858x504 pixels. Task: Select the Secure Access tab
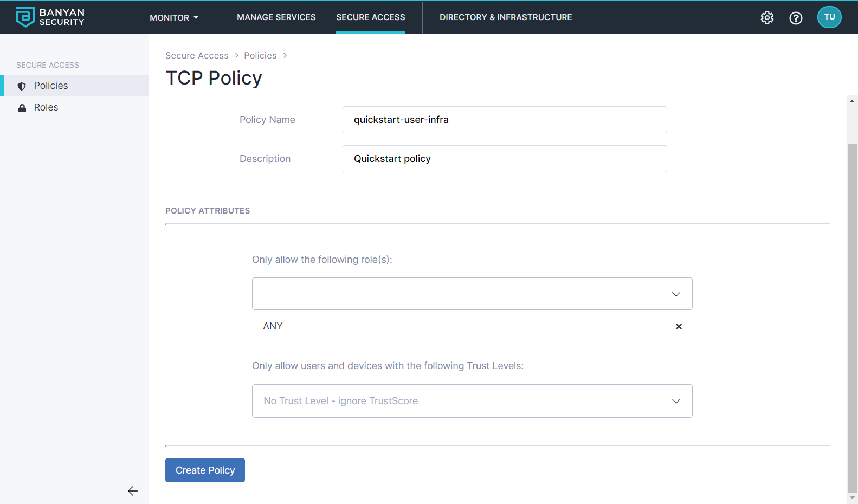pyautogui.click(x=370, y=17)
